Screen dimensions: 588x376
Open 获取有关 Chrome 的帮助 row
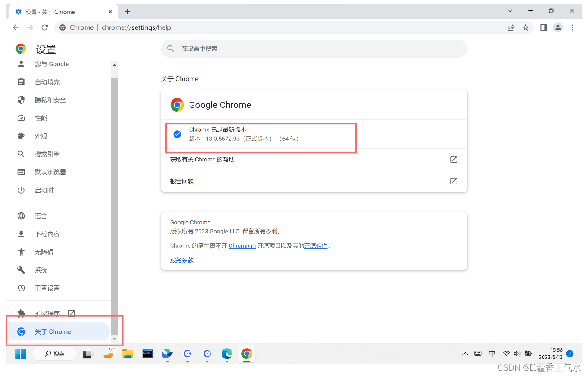[314, 160]
